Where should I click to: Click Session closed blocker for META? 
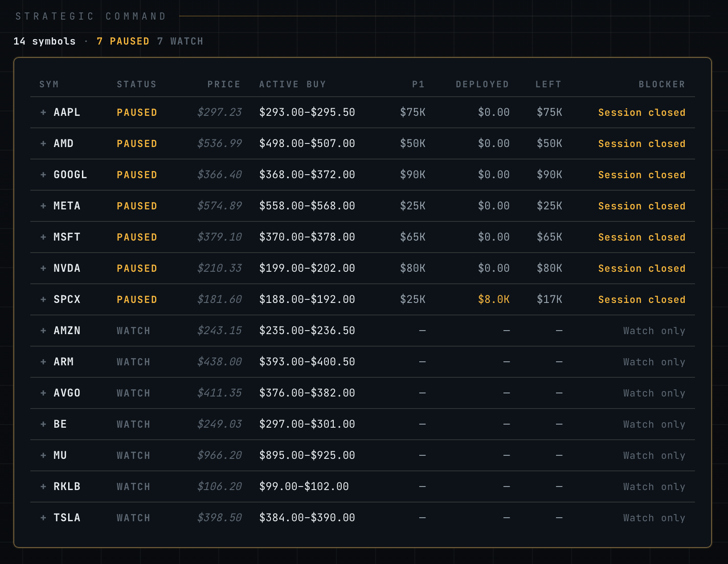[x=642, y=206]
